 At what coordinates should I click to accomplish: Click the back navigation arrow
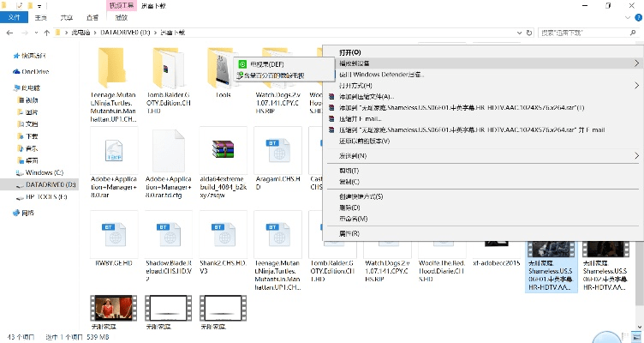coord(9,33)
